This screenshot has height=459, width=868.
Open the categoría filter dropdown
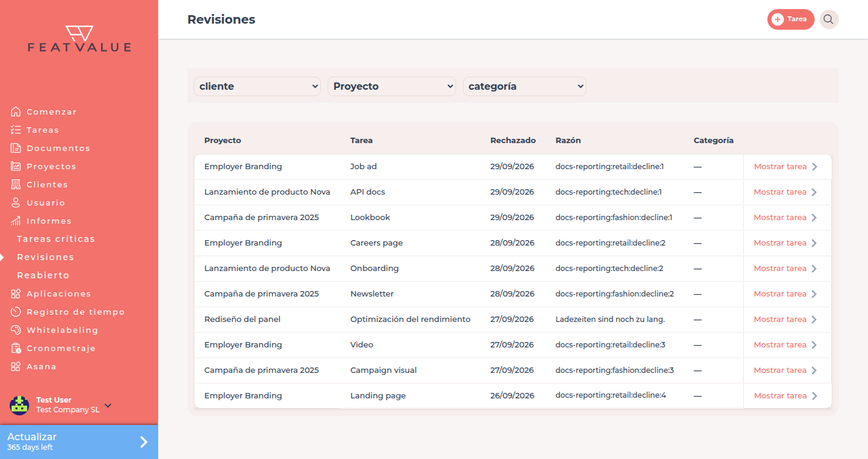(524, 86)
